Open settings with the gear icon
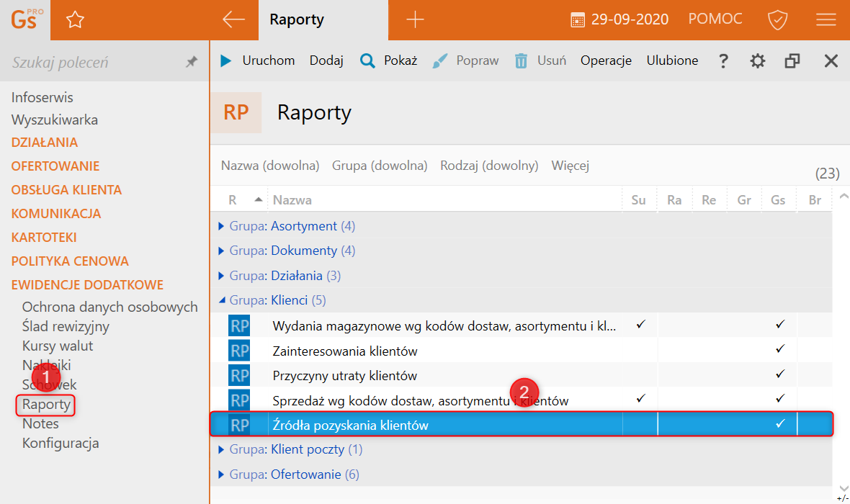Viewport: 850px width, 504px height. (758, 61)
